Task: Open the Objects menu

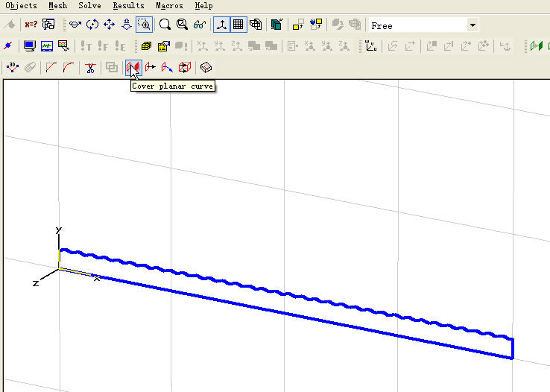Action: point(21,5)
